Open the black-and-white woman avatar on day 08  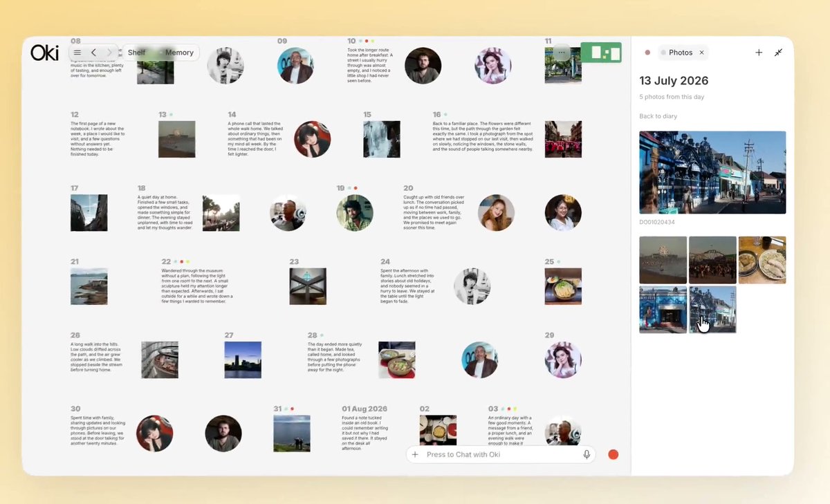tap(225, 66)
